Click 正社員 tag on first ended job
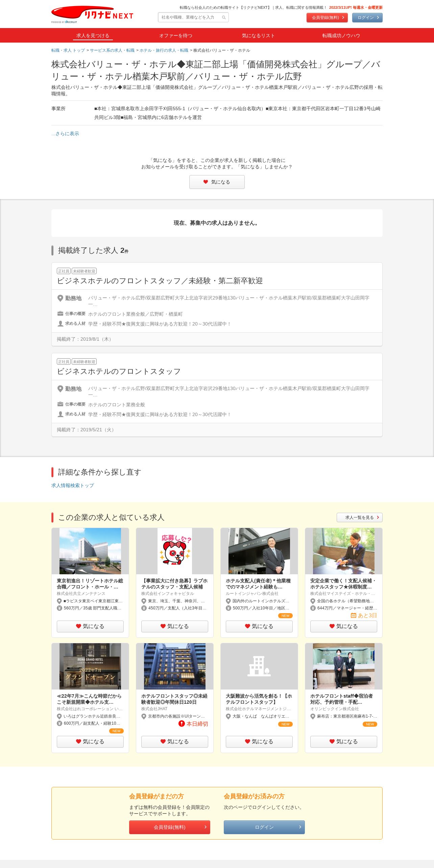Viewport: 434px width, 868px height. (x=64, y=271)
